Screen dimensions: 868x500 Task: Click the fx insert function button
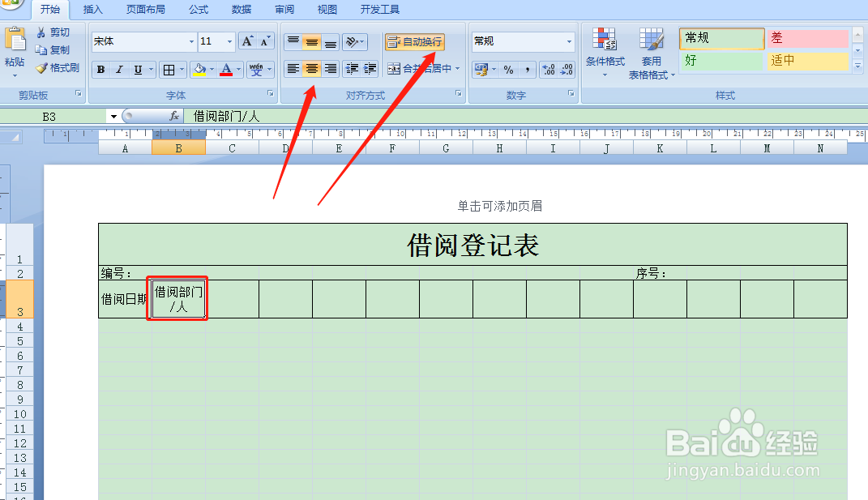coord(173,116)
